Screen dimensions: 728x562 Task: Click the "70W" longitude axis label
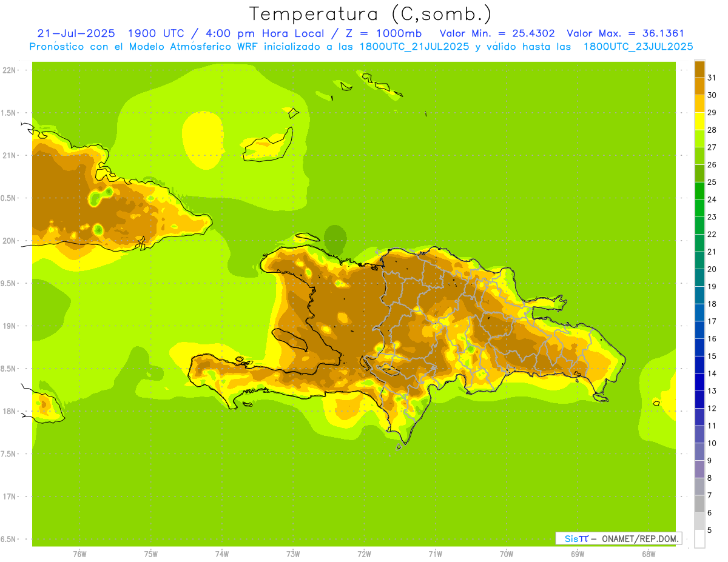pyautogui.click(x=507, y=554)
